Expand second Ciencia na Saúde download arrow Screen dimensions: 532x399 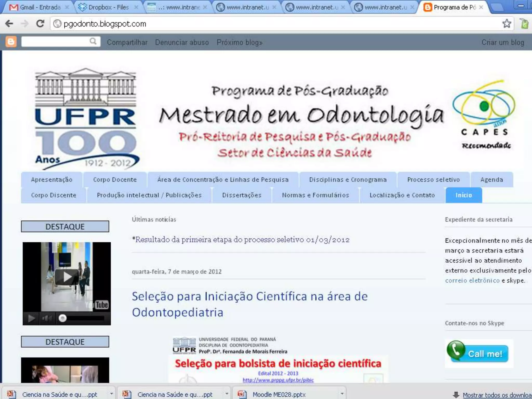click(227, 394)
